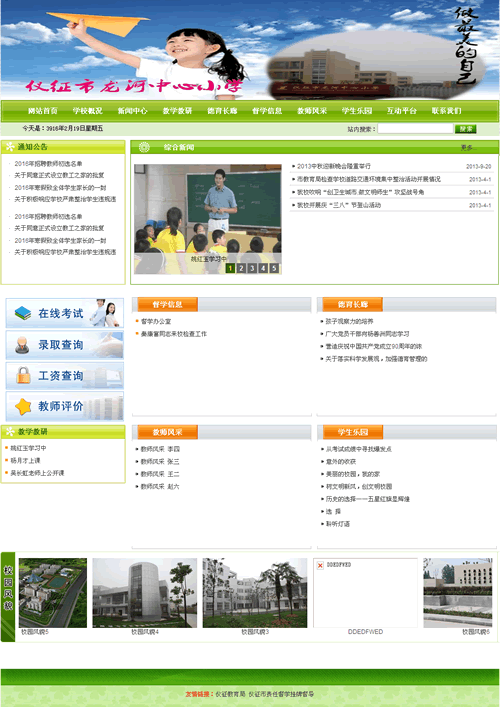Go to 联系我们 in the navigation bar
The height and width of the screenshot is (707, 500).
pyautogui.click(x=446, y=110)
